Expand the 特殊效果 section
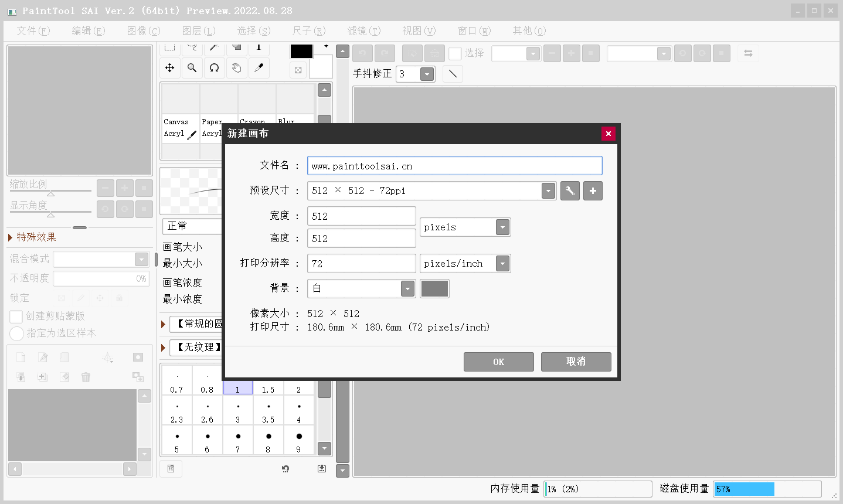This screenshot has height=504, width=843. pos(33,237)
